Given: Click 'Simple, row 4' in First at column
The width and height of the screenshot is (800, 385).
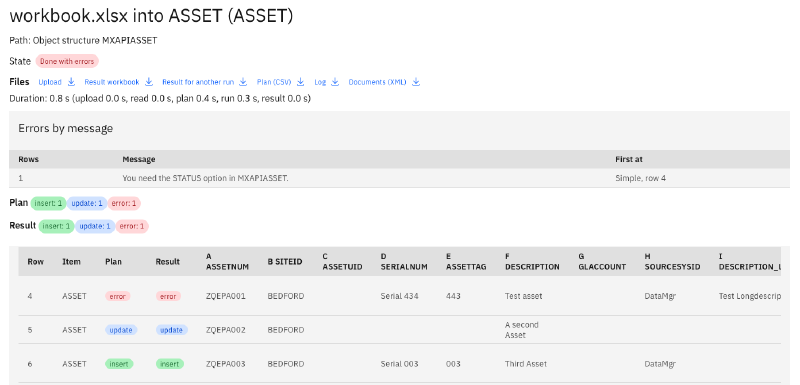Looking at the screenshot, I should click(x=640, y=178).
